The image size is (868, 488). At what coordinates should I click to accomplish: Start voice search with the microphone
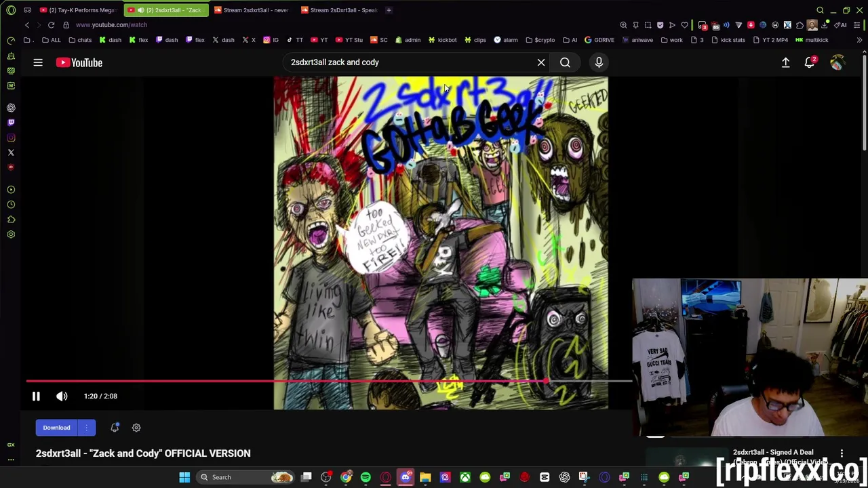pos(599,62)
